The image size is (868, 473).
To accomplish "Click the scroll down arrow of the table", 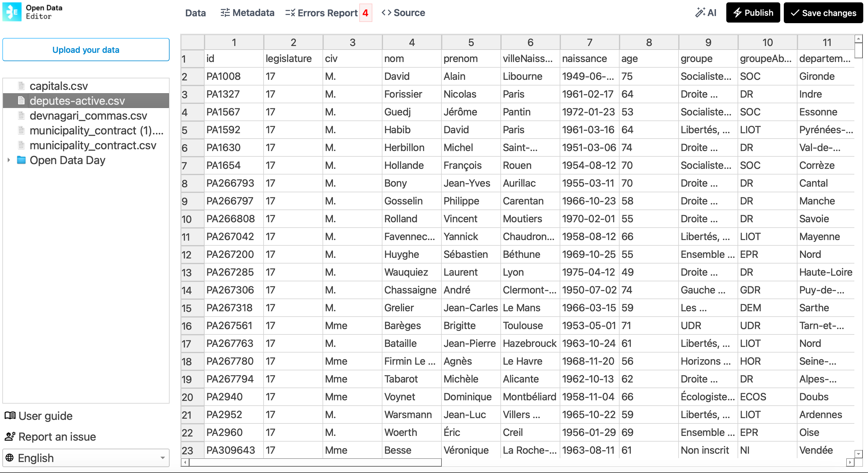I will click(859, 454).
